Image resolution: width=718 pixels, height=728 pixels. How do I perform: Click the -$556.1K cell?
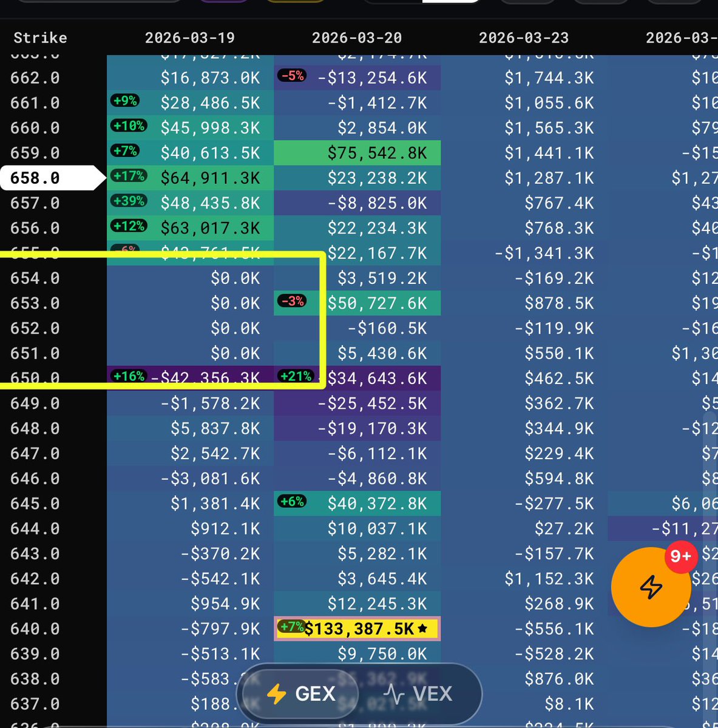point(524,629)
